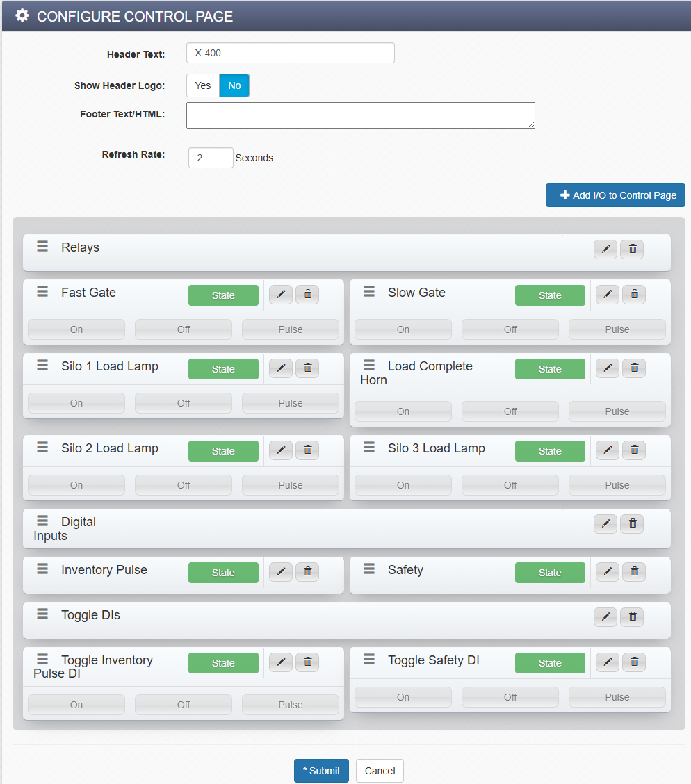Cancel the control page changes
This screenshot has height=784, width=691.
tap(380, 771)
